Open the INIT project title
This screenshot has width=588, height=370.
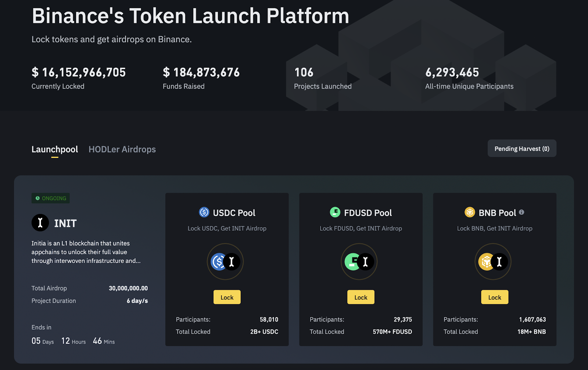pos(65,223)
